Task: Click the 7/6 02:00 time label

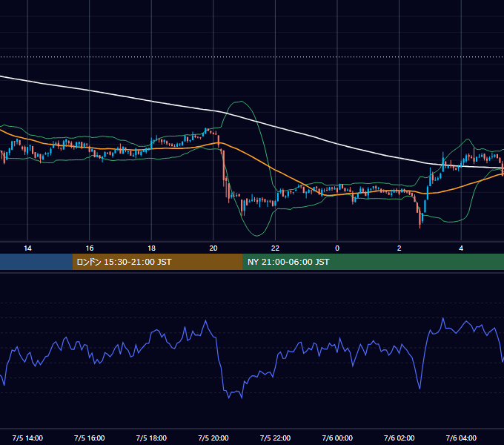Action: click(x=399, y=438)
